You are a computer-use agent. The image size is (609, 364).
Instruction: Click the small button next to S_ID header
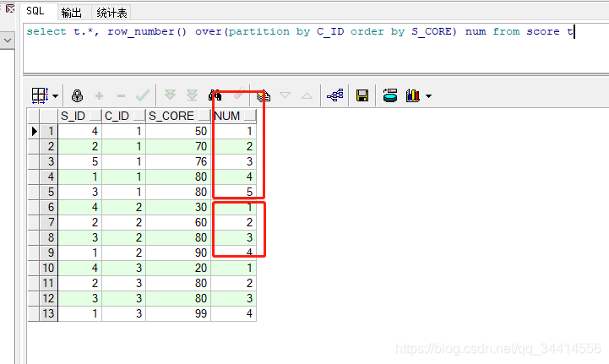(x=95, y=116)
